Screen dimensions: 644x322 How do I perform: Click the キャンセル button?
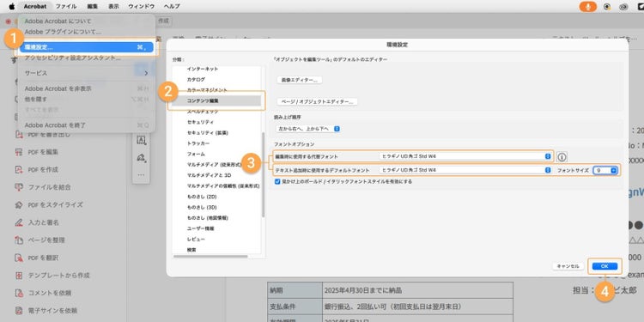[x=568, y=266]
